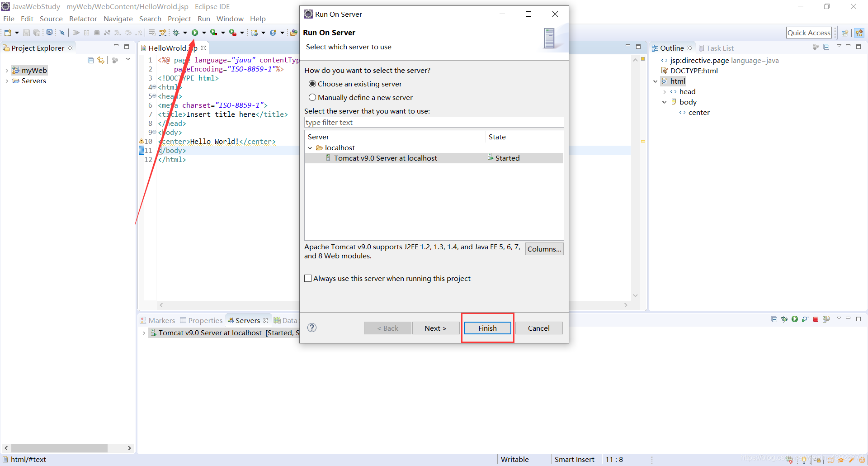The width and height of the screenshot is (868, 466).
Task: Click the Open Perspective icon
Action: pos(844,33)
